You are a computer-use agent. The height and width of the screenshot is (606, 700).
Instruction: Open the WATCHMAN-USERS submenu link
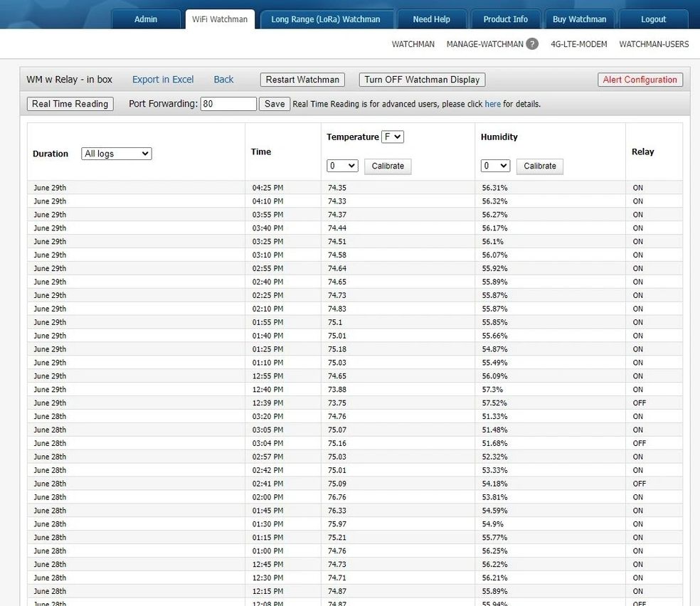[654, 44]
